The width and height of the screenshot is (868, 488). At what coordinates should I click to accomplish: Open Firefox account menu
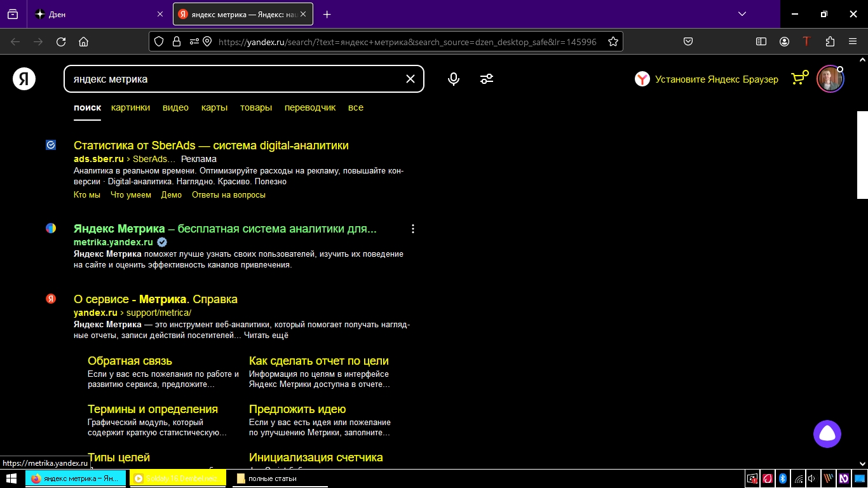(784, 41)
